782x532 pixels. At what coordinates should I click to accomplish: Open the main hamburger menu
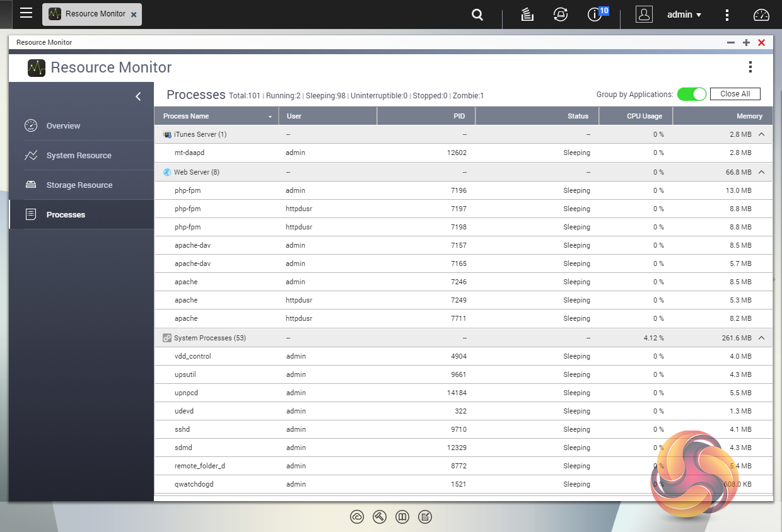tap(26, 13)
